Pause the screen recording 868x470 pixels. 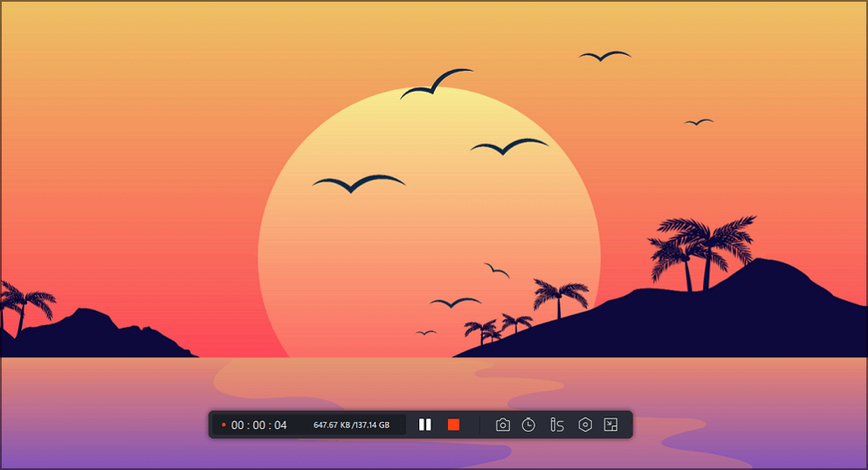tap(424, 425)
